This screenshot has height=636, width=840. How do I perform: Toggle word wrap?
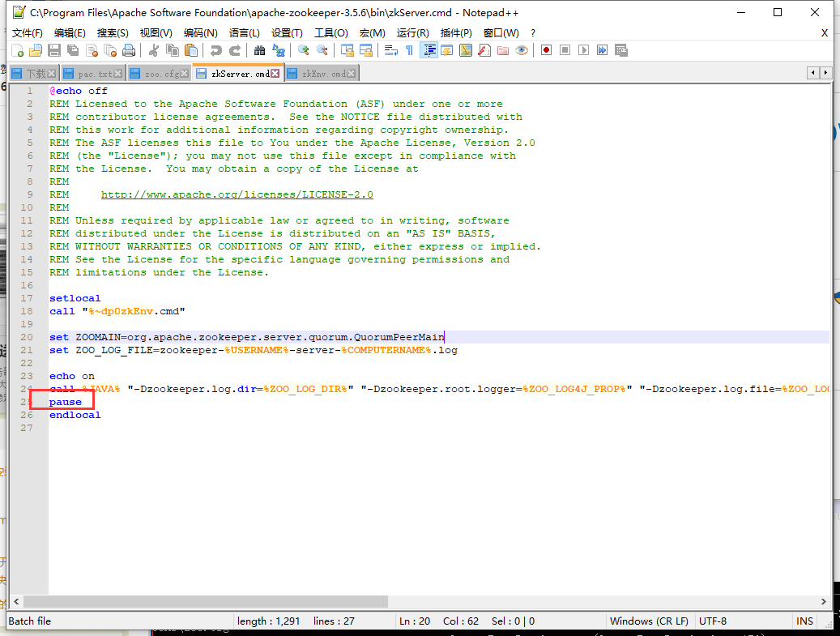390,50
